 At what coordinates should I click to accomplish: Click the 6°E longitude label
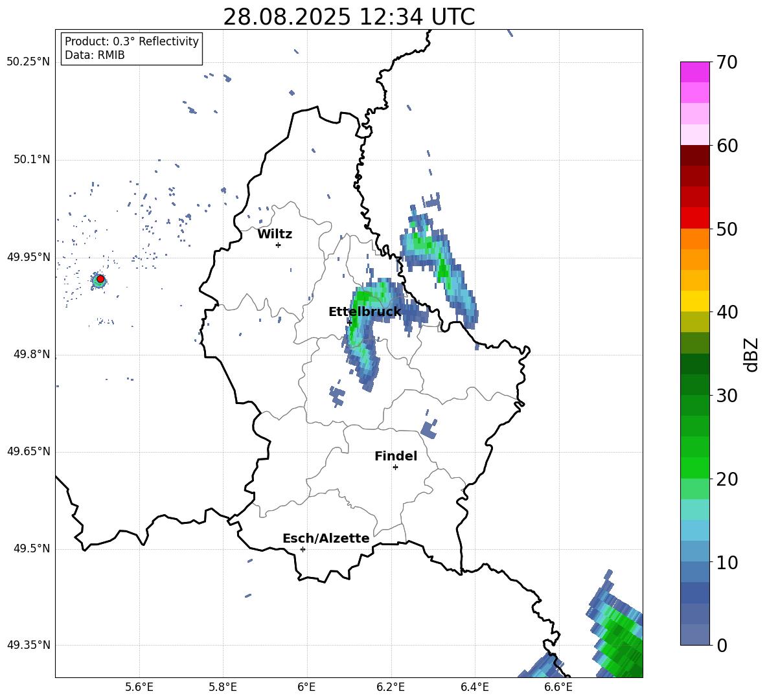tap(306, 687)
